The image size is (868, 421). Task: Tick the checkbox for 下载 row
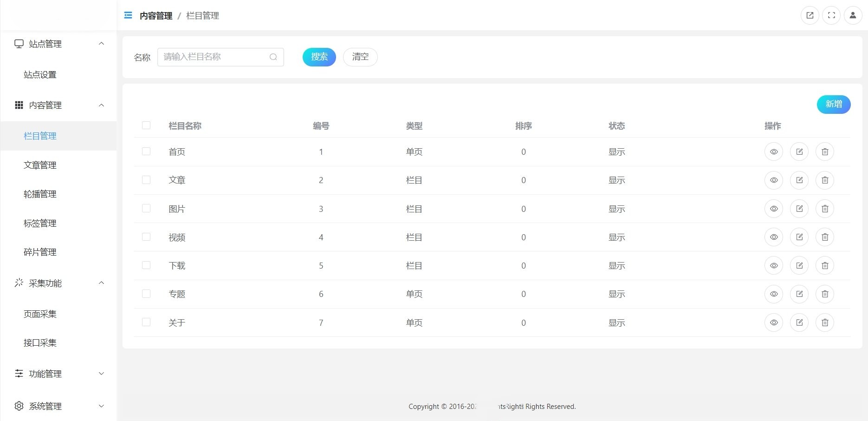pos(146,265)
